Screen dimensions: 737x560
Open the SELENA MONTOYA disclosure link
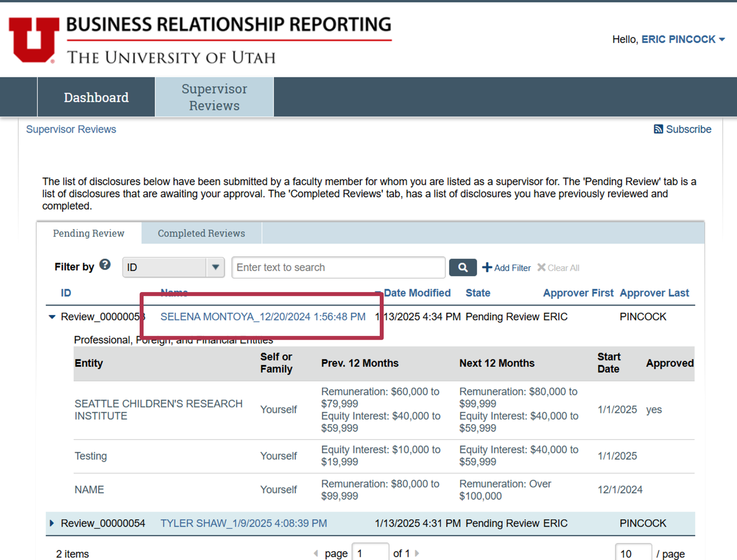(x=263, y=317)
